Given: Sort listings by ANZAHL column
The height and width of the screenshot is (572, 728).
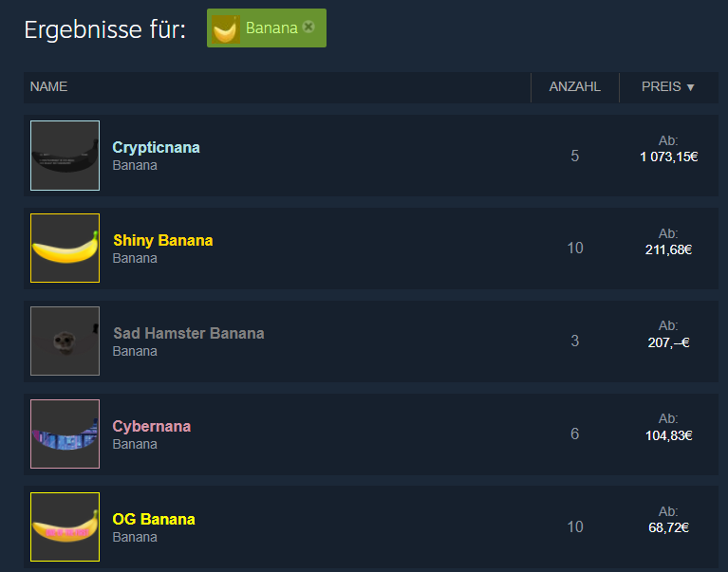Looking at the screenshot, I should [575, 86].
